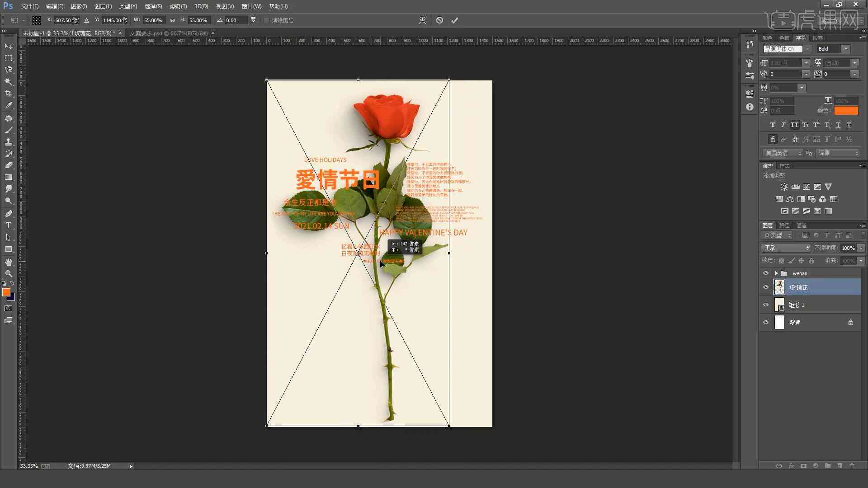Switch to the 段落 paragraph tab
The image size is (868, 488).
[x=817, y=38]
